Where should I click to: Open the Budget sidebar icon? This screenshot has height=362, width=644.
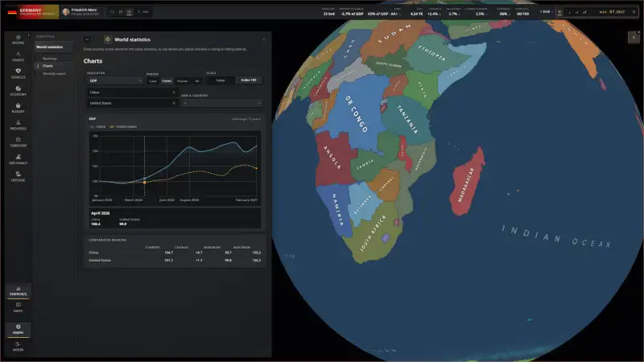click(18, 108)
